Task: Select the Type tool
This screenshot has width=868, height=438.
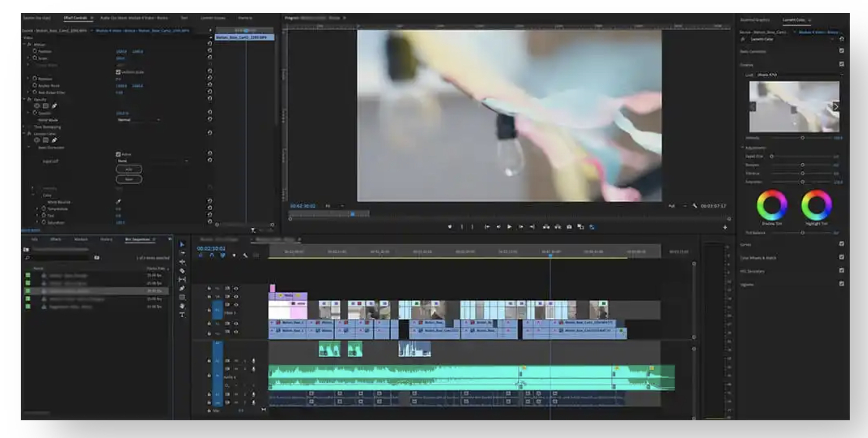Action: pyautogui.click(x=182, y=315)
